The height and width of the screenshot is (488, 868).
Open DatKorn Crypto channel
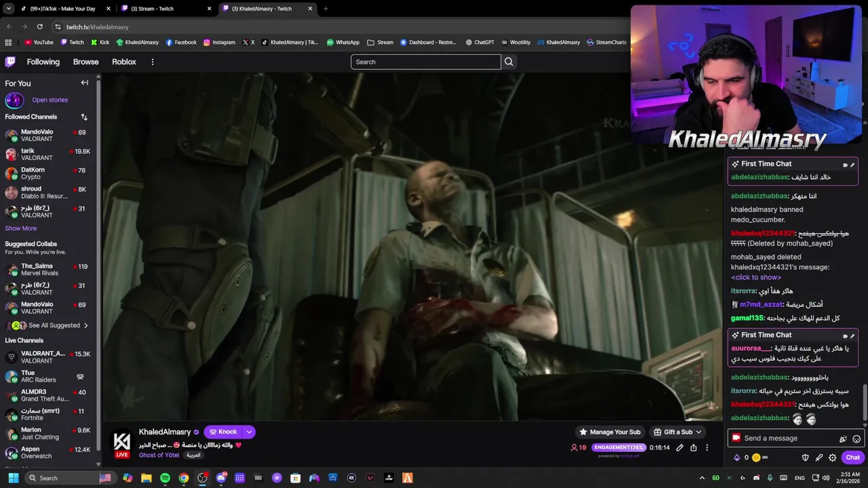47,174
